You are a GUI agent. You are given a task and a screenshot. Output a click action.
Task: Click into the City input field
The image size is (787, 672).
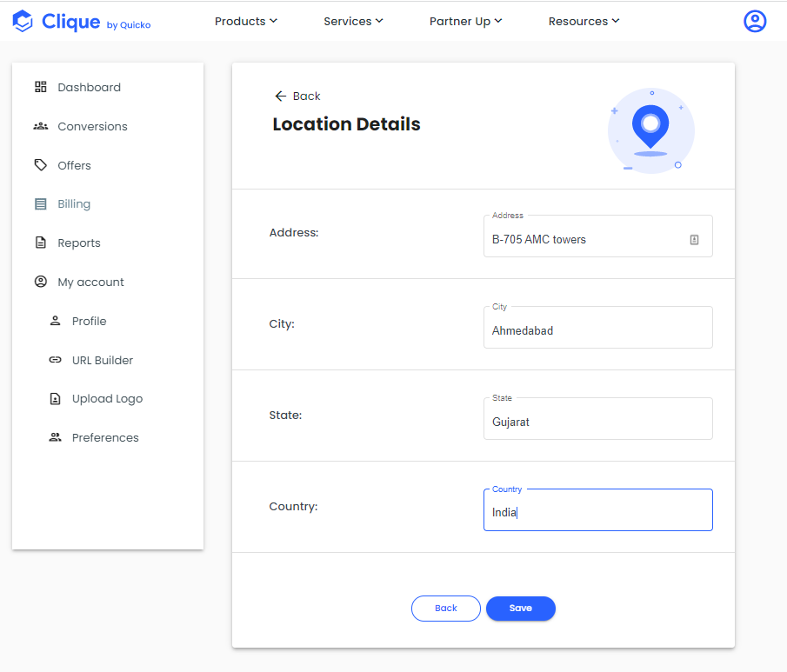pos(597,328)
